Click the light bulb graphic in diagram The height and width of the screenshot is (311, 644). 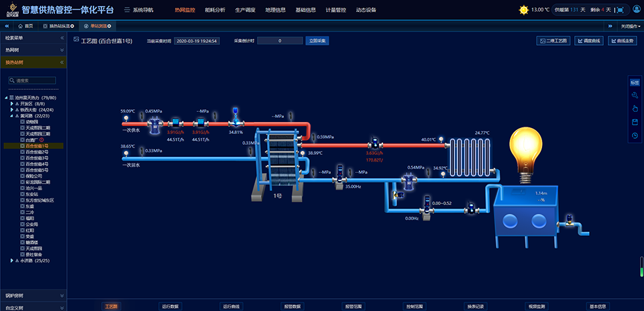(x=527, y=152)
